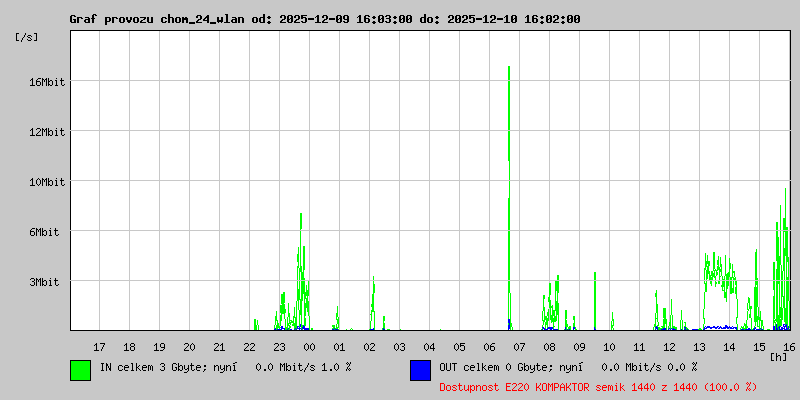Click the 6Mbit y-axis label

tap(44, 232)
